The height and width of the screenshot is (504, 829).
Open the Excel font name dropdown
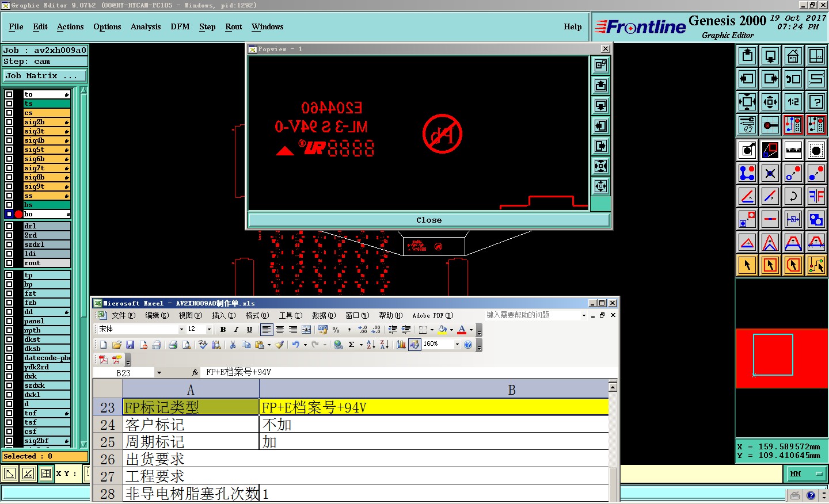pos(181,330)
